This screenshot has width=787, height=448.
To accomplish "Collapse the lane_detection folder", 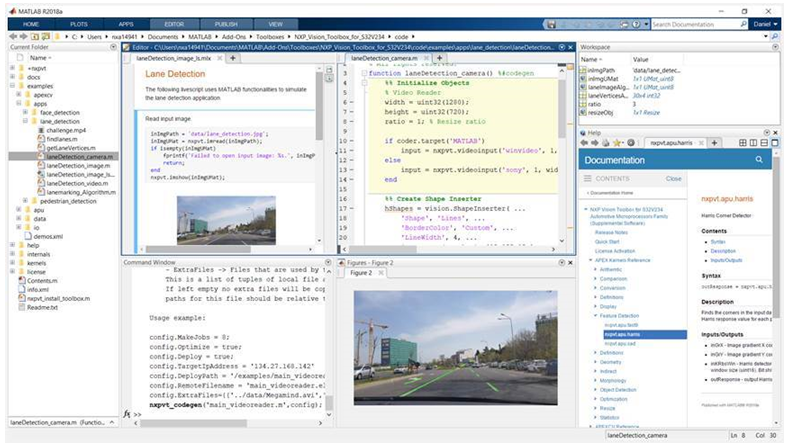I will pyautogui.click(x=25, y=121).
